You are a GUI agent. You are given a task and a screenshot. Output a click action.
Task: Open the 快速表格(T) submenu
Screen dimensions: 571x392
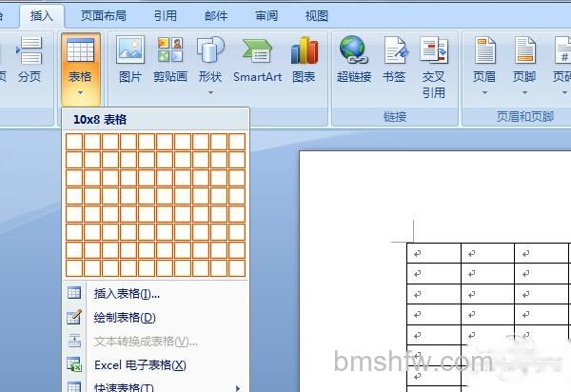tap(156, 386)
